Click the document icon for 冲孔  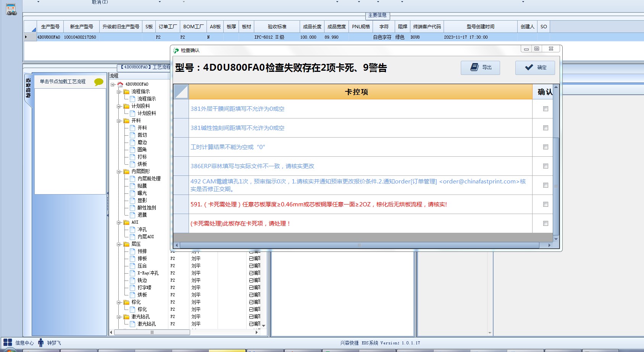[132, 230]
